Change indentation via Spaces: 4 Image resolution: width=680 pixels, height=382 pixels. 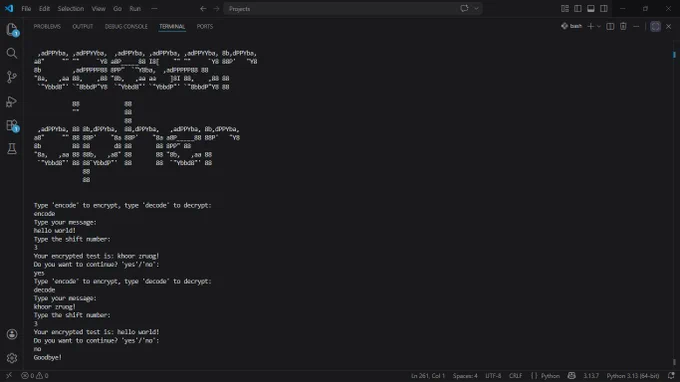click(465, 376)
